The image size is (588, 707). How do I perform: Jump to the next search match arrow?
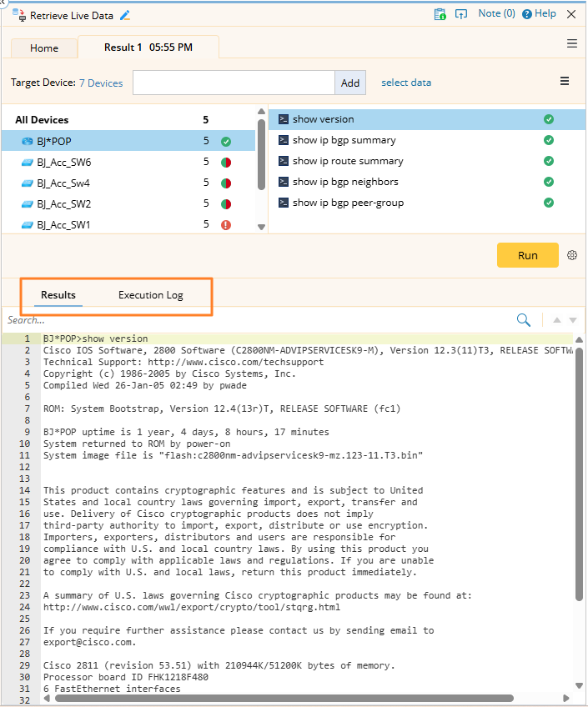572,320
